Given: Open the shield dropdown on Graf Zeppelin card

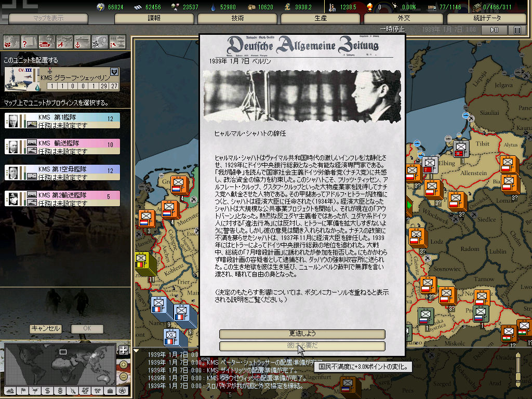Looking at the screenshot, I should [114, 72].
